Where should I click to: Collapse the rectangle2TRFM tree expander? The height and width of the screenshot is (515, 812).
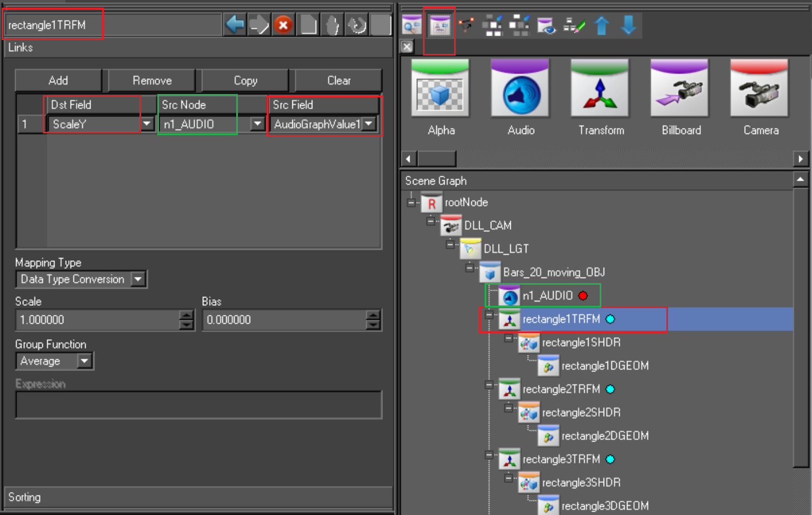(489, 385)
